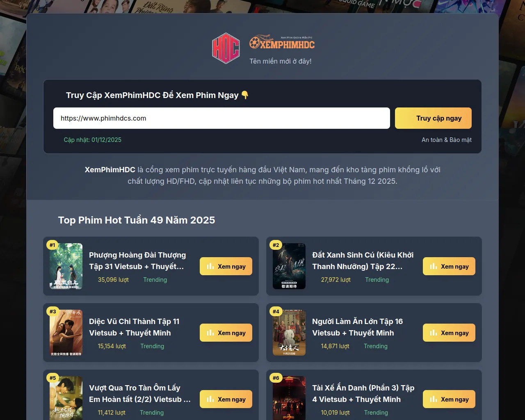Click the red HDC hexagon logo
525x420 pixels.
pyautogui.click(x=226, y=48)
